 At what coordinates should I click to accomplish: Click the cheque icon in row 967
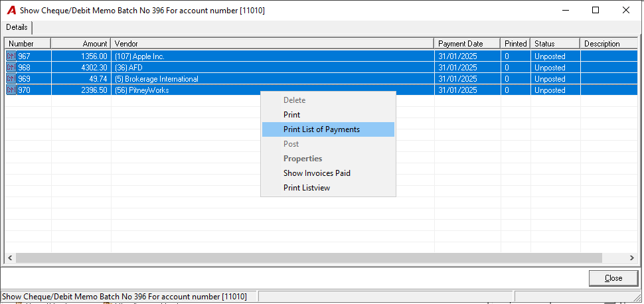[11, 56]
